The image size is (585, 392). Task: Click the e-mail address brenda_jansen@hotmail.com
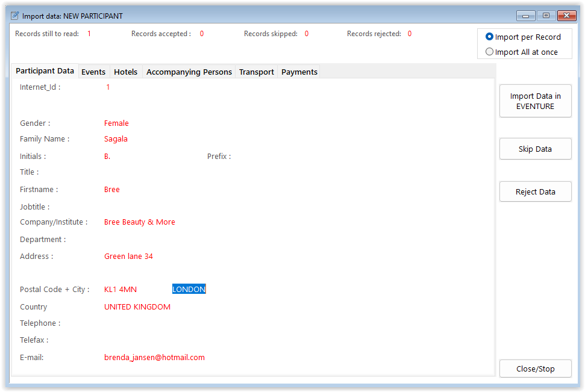point(154,357)
